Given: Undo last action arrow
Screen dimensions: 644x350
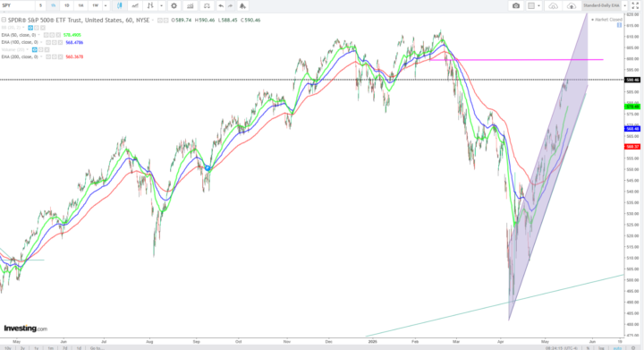Looking at the screenshot, I should click(221, 5).
